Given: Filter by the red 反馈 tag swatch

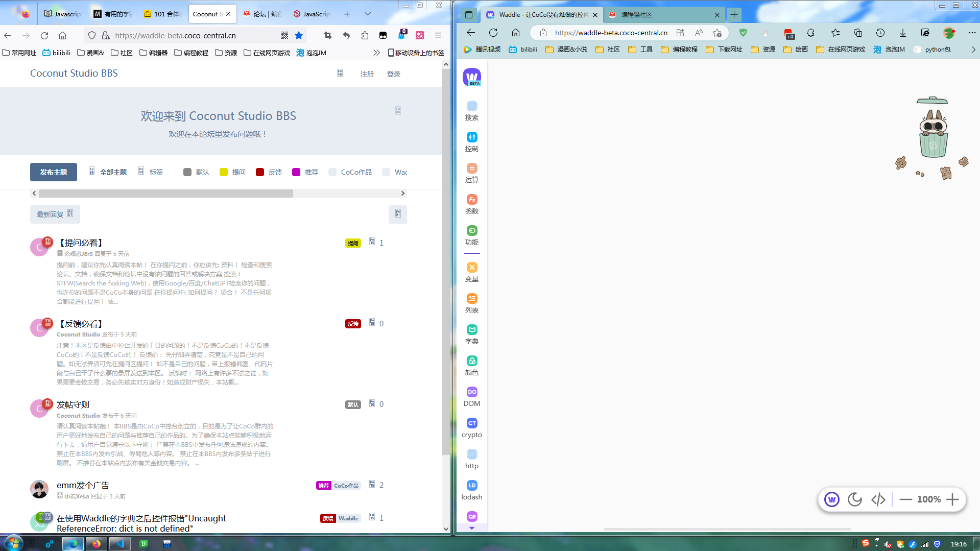Looking at the screenshot, I should coord(260,172).
